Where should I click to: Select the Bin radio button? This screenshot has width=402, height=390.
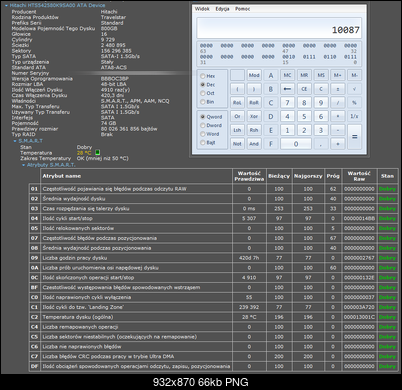(x=207, y=102)
